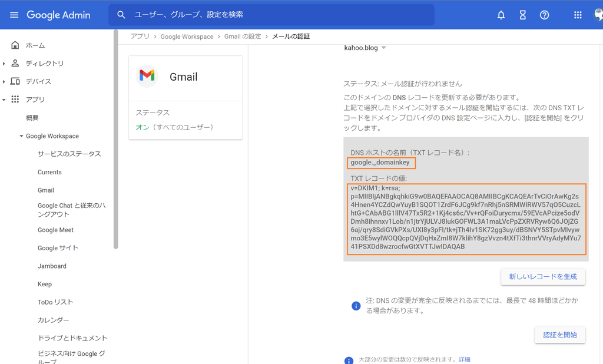603x364 pixels.
Task: Open Currents settings
Action: (49, 172)
